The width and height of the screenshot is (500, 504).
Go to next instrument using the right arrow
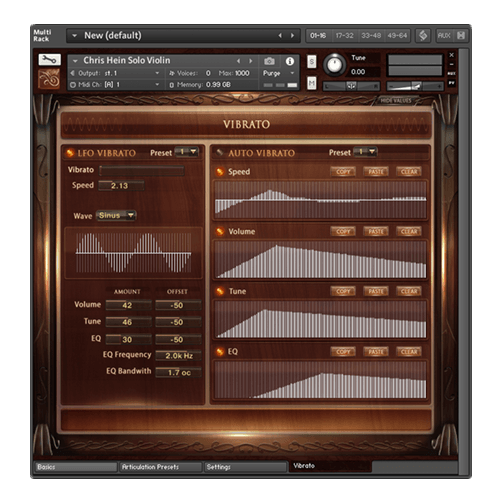pos(251,61)
